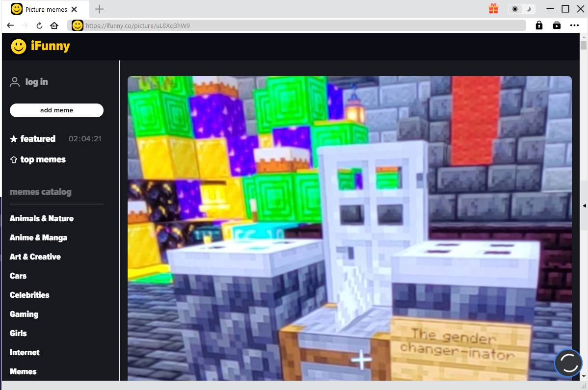Switch to dark mode moon toggle
The image size is (588, 390).
click(x=529, y=9)
